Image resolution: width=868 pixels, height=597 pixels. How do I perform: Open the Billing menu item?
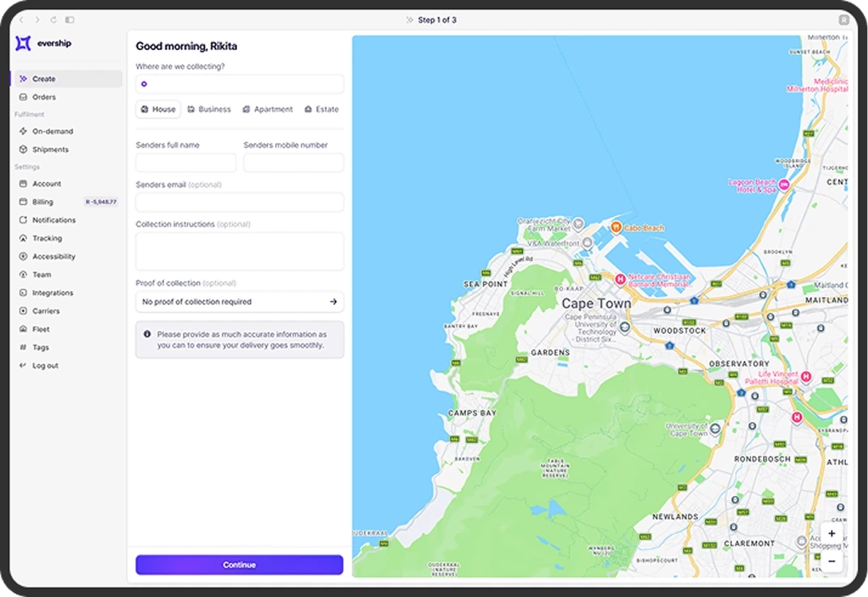43,202
